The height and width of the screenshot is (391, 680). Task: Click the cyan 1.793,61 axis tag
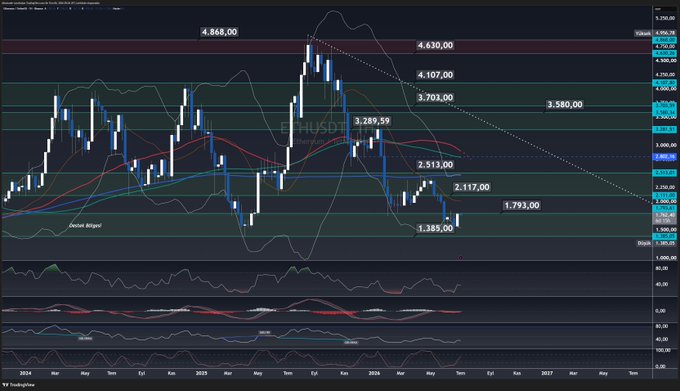tap(665, 209)
